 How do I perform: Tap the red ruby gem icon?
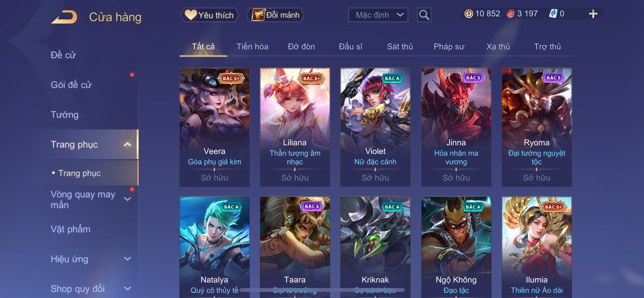[x=510, y=14]
